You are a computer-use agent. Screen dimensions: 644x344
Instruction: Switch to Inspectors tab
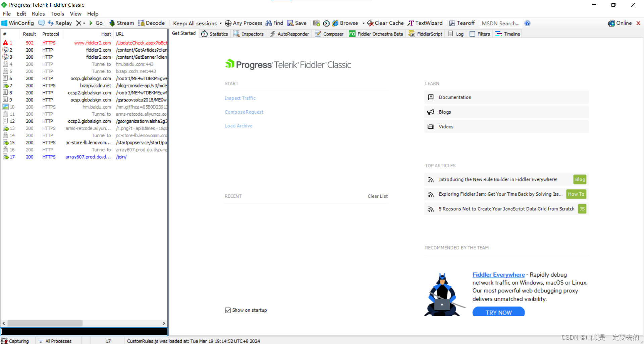pos(249,34)
